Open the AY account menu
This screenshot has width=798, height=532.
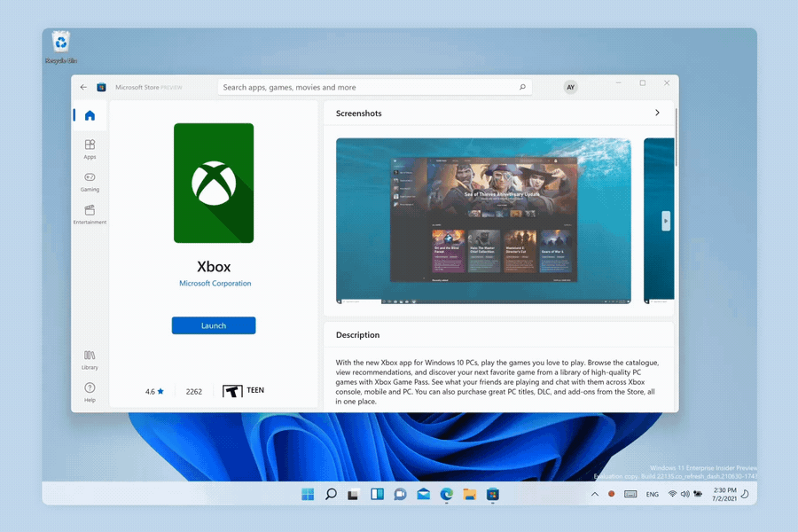571,87
